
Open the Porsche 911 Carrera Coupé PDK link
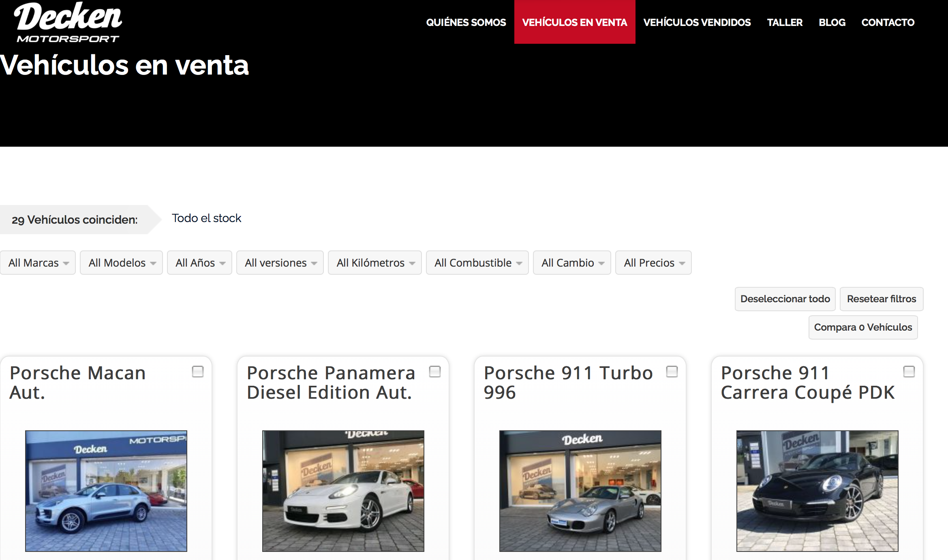(808, 383)
